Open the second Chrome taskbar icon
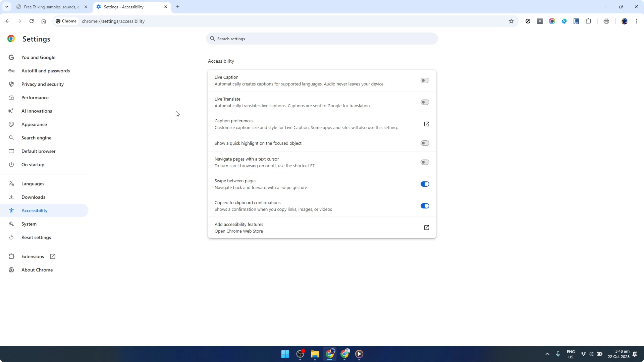 [x=345, y=354]
